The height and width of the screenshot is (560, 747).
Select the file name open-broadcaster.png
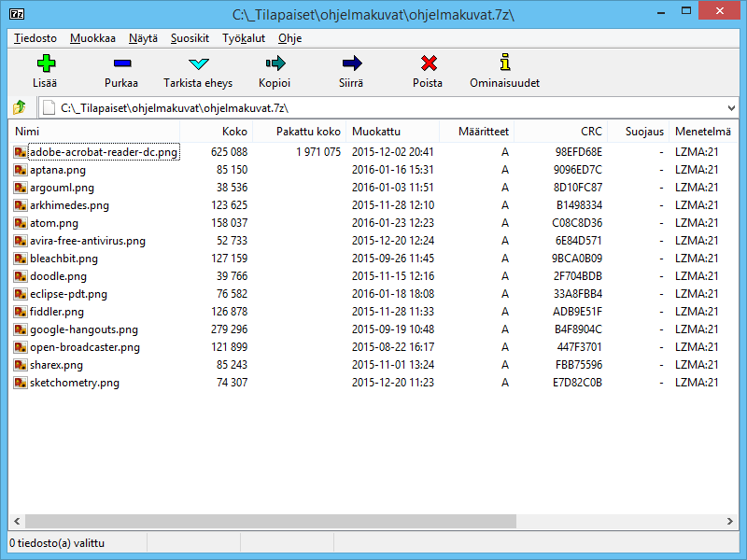(85, 347)
